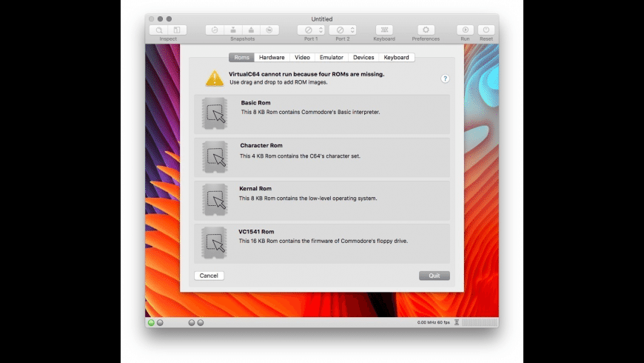
Task: Click the gray LED next to the green one
Action: (x=160, y=323)
